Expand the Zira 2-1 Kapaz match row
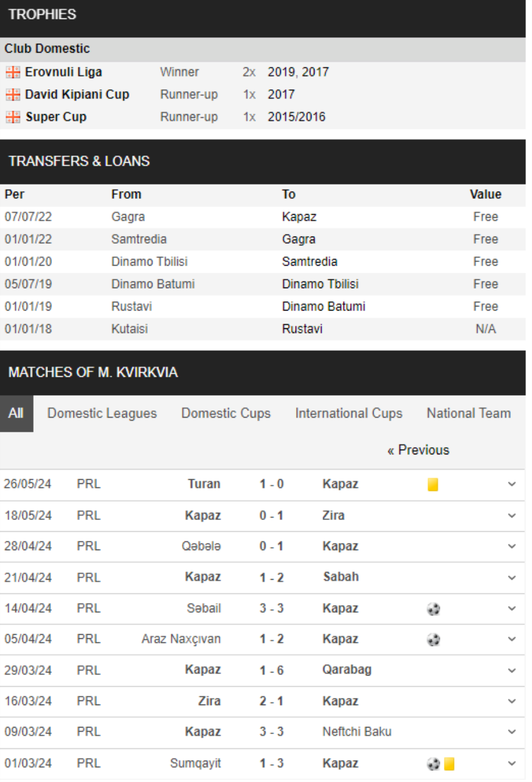The height and width of the screenshot is (782, 532). pyautogui.click(x=512, y=701)
